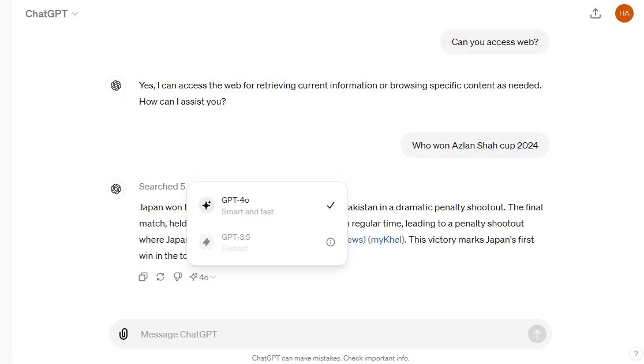
Task: Copy the response with the copy icon
Action: (x=143, y=277)
